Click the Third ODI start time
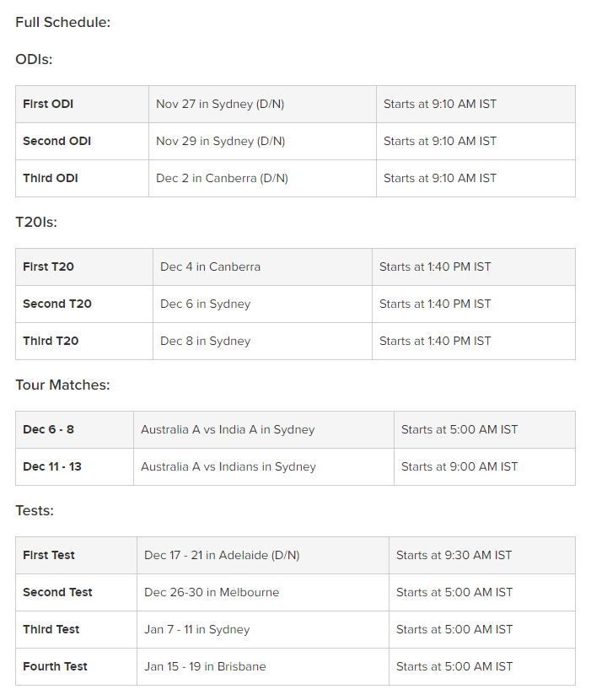Screen dimensions: 591x700 [x=439, y=179]
